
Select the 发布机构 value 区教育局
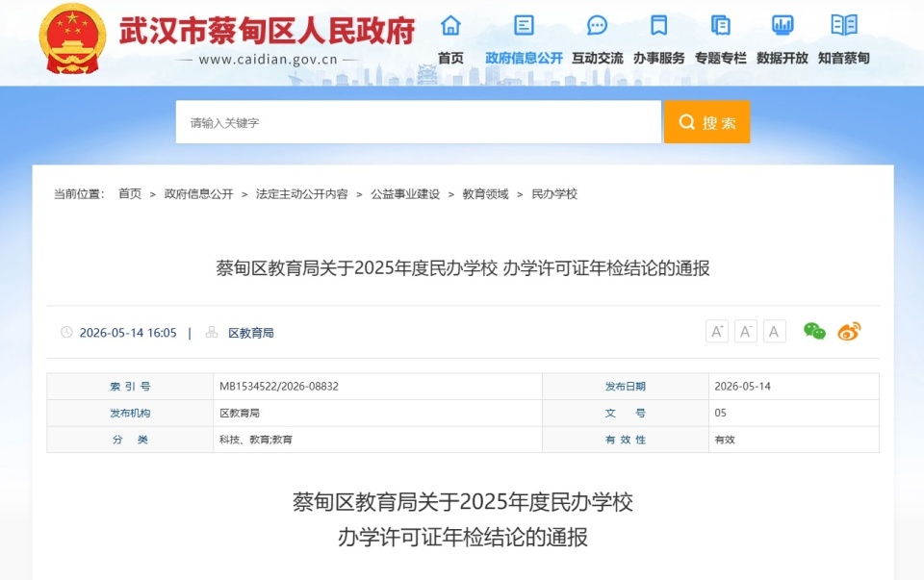tap(240, 413)
